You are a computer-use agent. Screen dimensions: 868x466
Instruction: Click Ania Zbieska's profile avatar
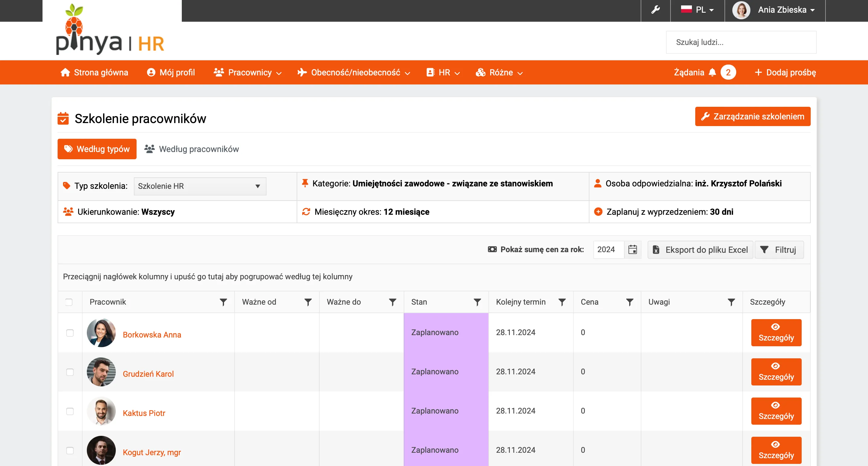pos(741,10)
